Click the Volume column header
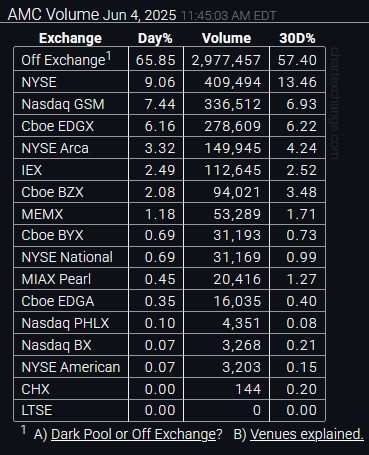369x455 pixels. tap(226, 38)
